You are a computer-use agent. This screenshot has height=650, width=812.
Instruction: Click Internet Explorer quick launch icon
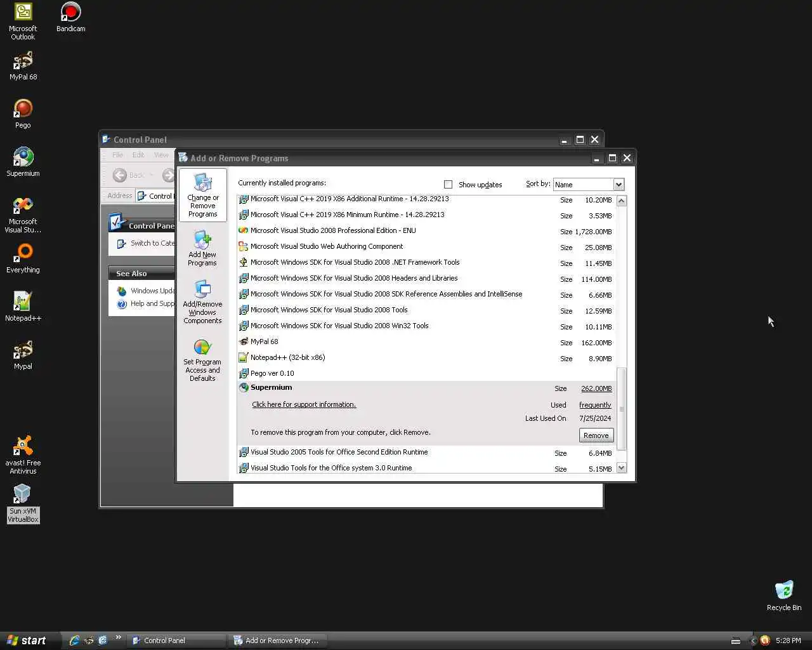pyautogui.click(x=74, y=640)
